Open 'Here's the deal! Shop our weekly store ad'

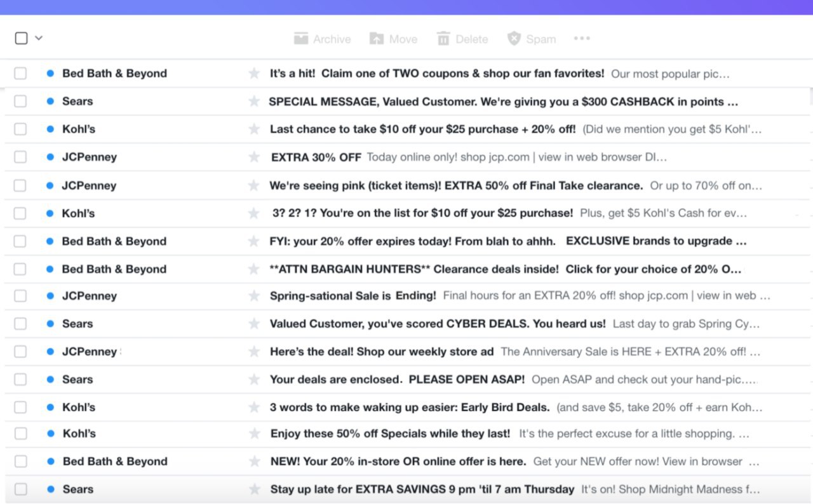click(382, 352)
